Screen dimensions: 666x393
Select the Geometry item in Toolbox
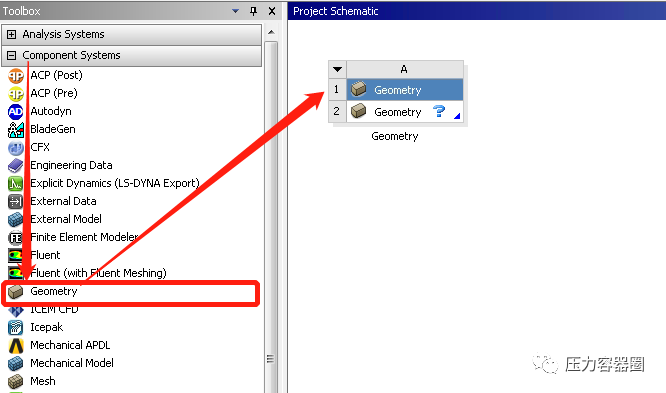click(x=54, y=291)
